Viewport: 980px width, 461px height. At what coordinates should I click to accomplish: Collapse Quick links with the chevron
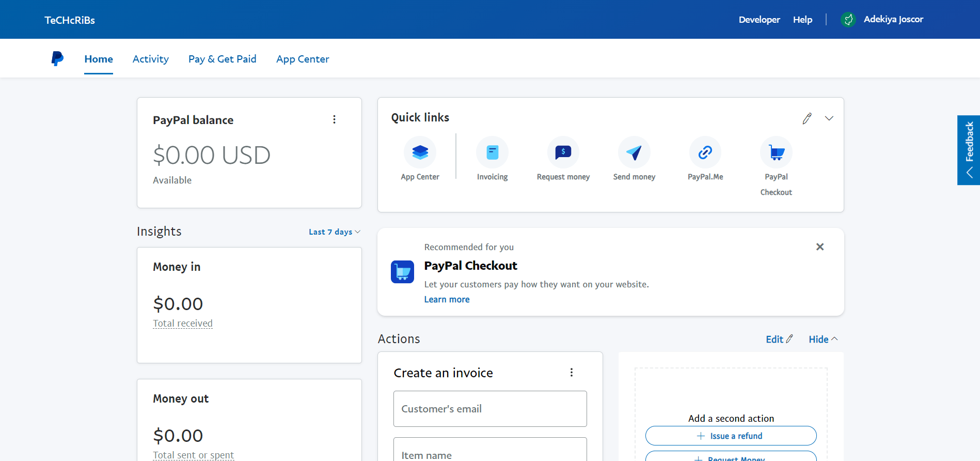click(x=829, y=118)
